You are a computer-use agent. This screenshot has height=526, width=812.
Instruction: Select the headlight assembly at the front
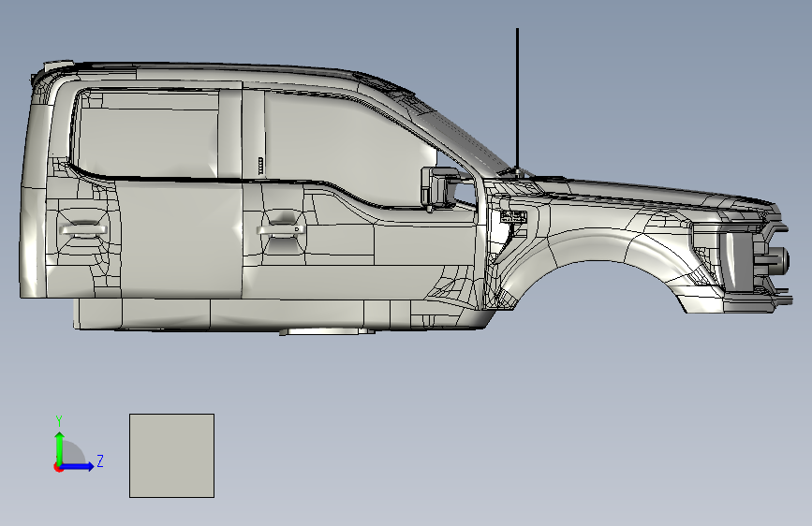[738, 259]
